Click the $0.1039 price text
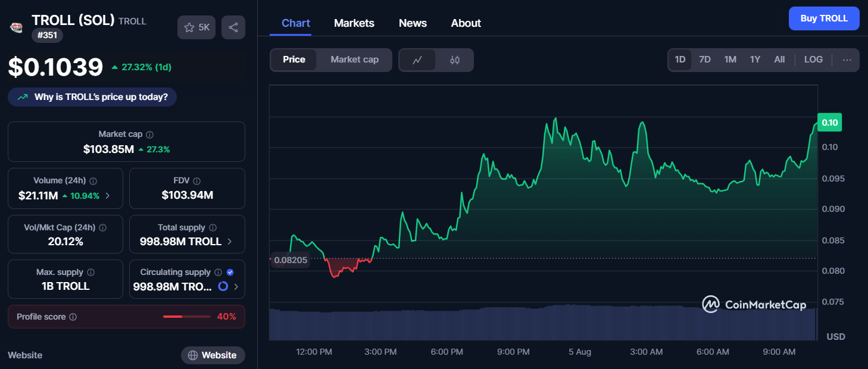 [x=55, y=67]
